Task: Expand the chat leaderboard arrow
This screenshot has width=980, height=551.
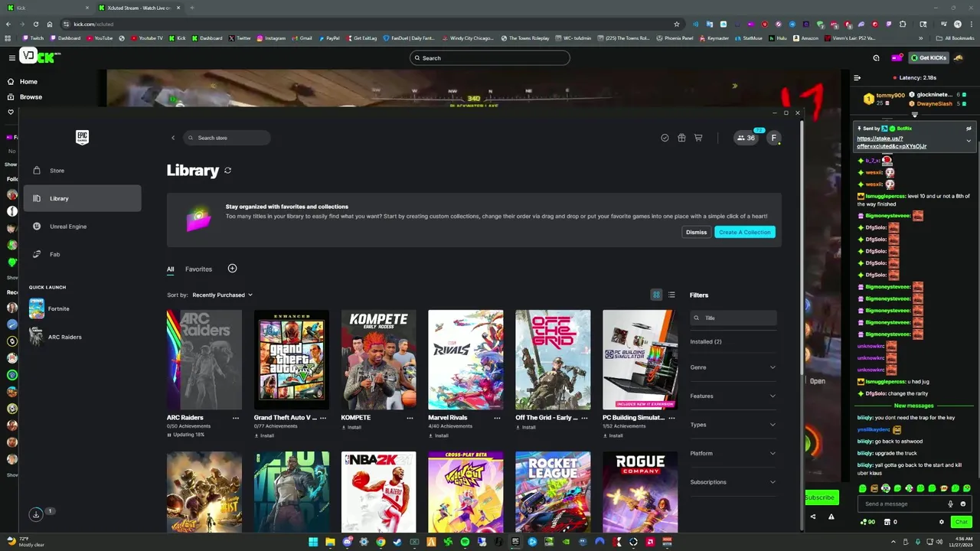Action: pyautogui.click(x=914, y=115)
